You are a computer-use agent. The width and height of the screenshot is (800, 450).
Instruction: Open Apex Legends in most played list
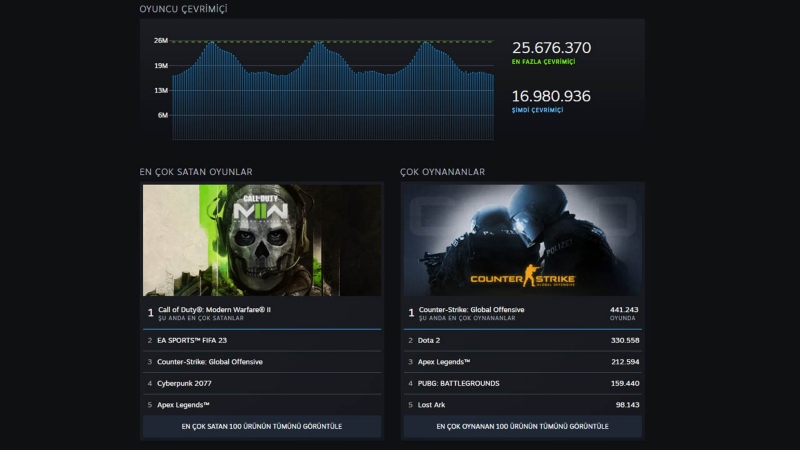point(444,362)
